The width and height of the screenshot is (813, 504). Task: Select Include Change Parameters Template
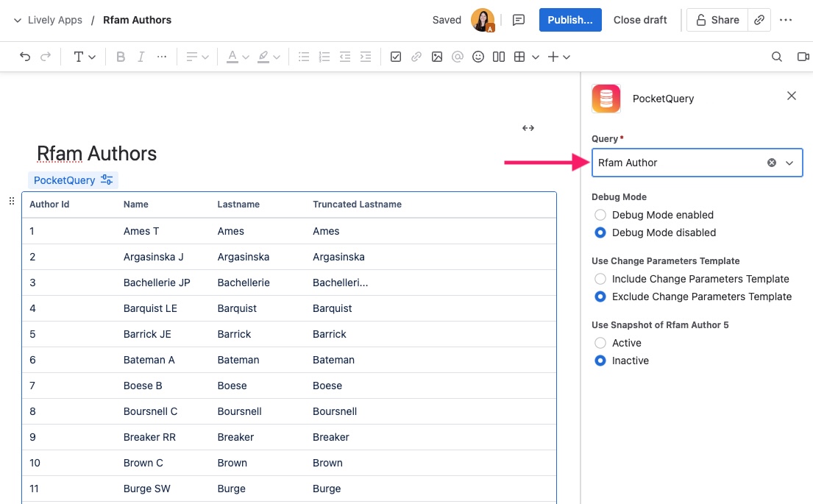[x=600, y=279]
